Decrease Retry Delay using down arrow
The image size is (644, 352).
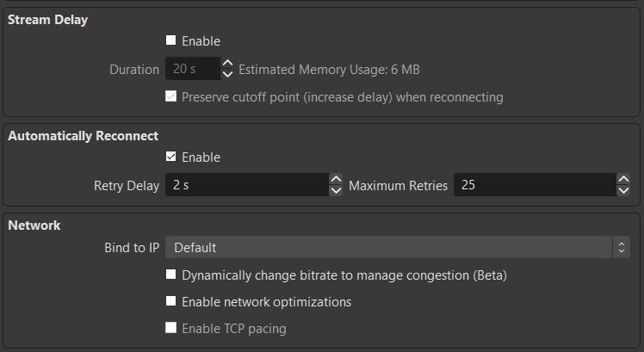(x=336, y=191)
